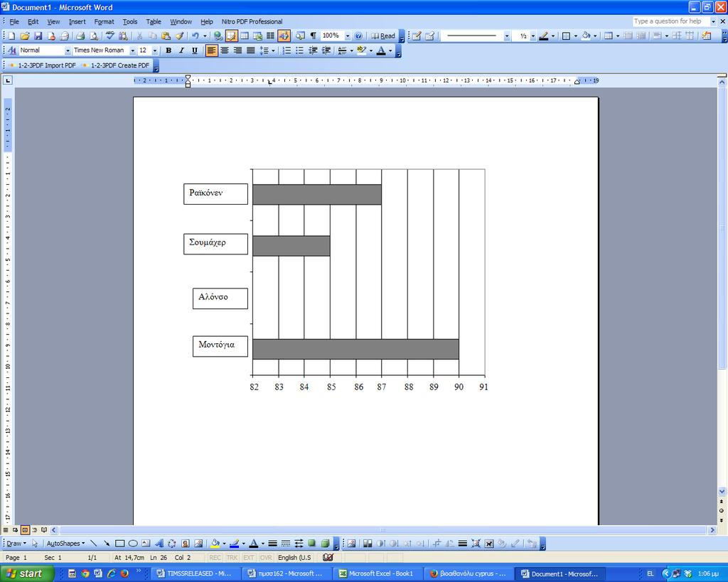The height and width of the screenshot is (582, 728).
Task: Apply Shadow Style to the shape
Action: click(x=311, y=544)
